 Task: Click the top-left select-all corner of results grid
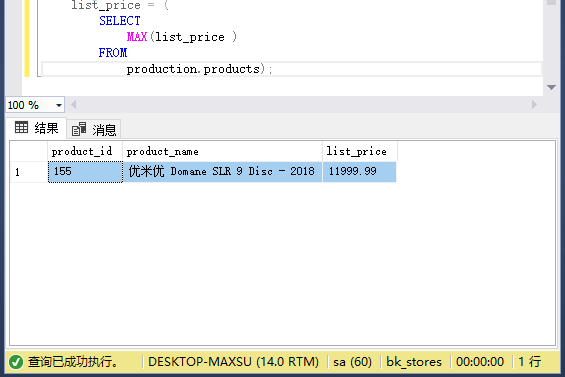(x=29, y=151)
